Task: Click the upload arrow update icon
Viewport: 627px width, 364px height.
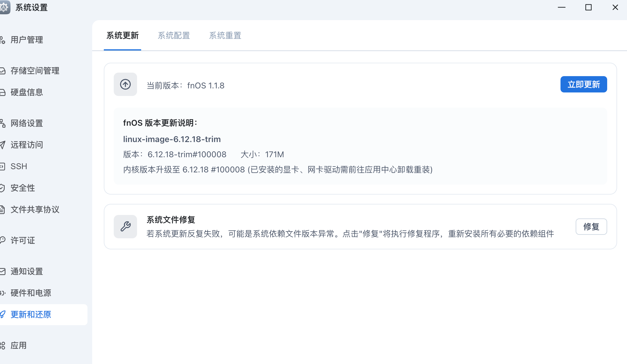Action: (x=125, y=84)
